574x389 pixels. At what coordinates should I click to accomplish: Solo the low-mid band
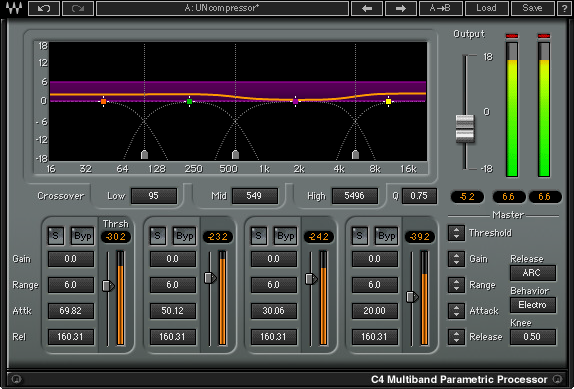pyautogui.click(x=157, y=236)
